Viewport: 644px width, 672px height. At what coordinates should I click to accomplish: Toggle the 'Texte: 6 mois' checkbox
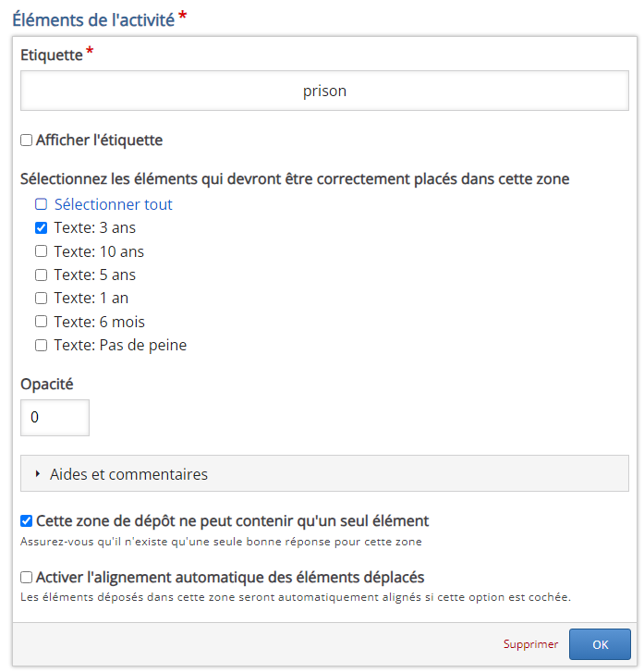pyautogui.click(x=41, y=322)
